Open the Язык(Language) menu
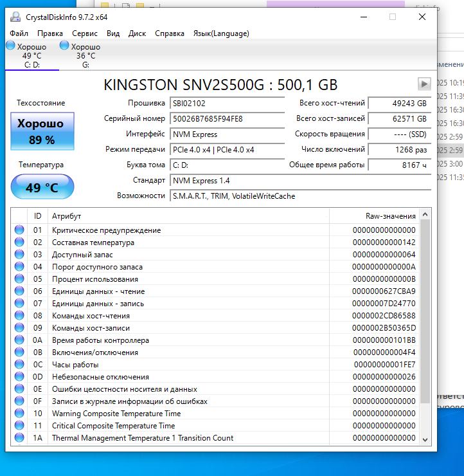The image size is (464, 476). (221, 33)
